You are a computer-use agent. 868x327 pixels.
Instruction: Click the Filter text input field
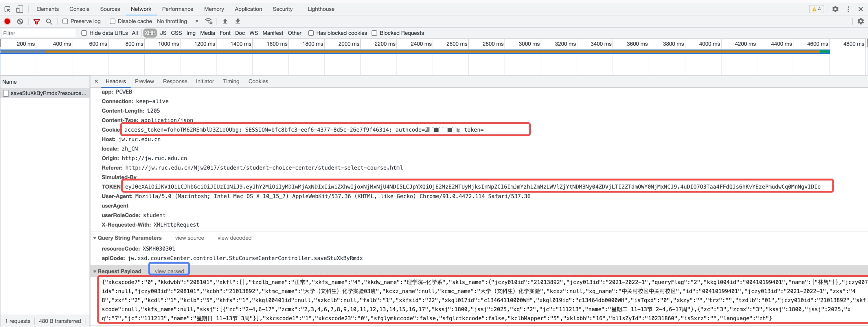point(38,33)
